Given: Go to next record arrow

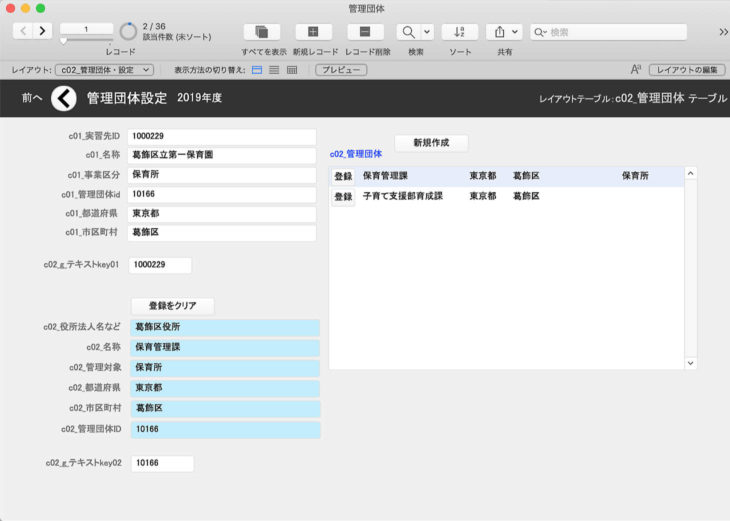Looking at the screenshot, I should (42, 31).
